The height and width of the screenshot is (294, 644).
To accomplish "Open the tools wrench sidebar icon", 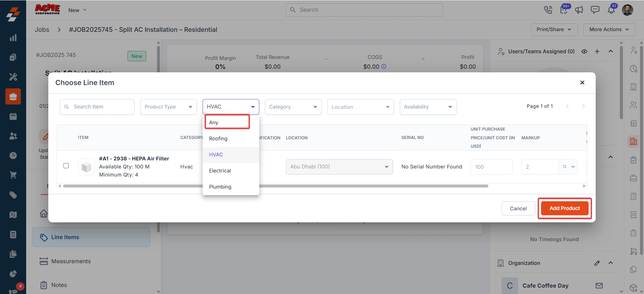I will pos(13,77).
